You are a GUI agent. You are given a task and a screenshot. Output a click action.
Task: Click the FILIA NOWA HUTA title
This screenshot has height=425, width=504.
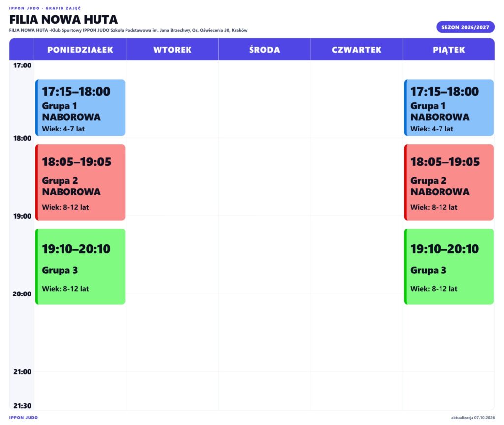click(x=63, y=20)
